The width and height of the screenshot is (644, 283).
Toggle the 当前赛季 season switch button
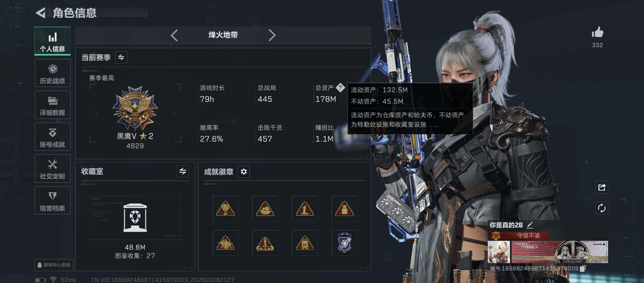(x=121, y=57)
